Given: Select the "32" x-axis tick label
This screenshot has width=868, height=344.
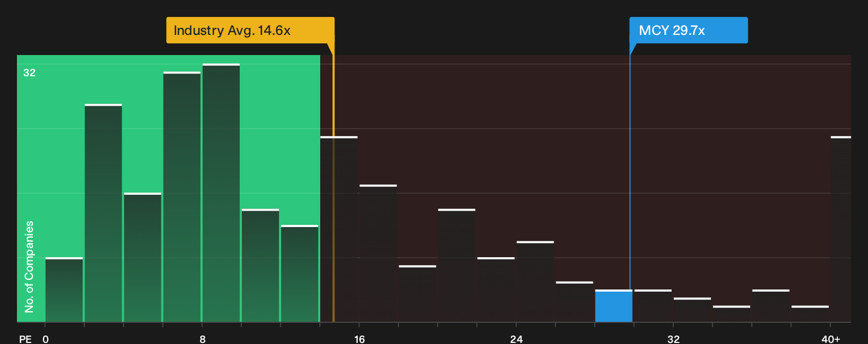Looking at the screenshot, I should click(673, 339).
